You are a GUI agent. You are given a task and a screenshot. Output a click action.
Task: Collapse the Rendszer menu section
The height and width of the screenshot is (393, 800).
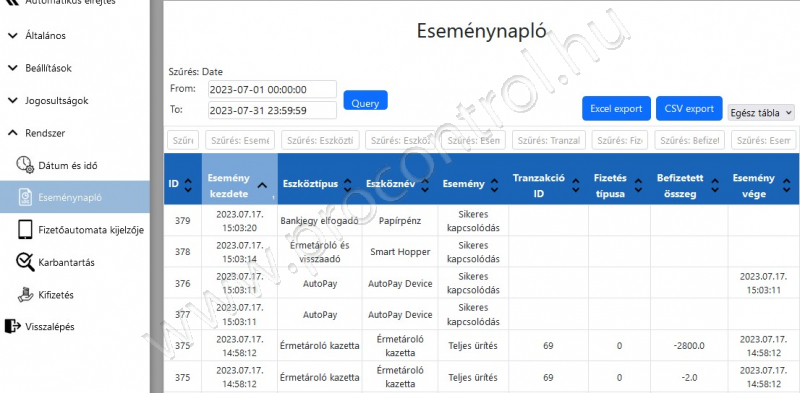(36, 133)
